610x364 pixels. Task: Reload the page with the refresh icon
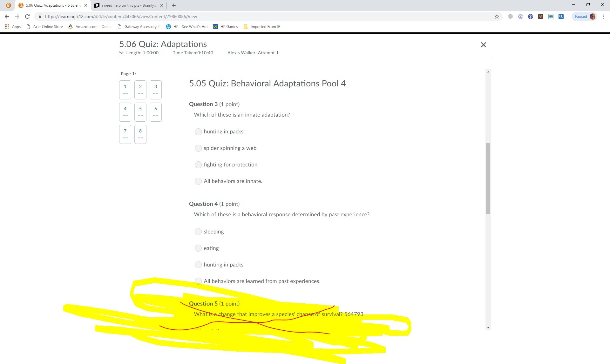pos(27,17)
